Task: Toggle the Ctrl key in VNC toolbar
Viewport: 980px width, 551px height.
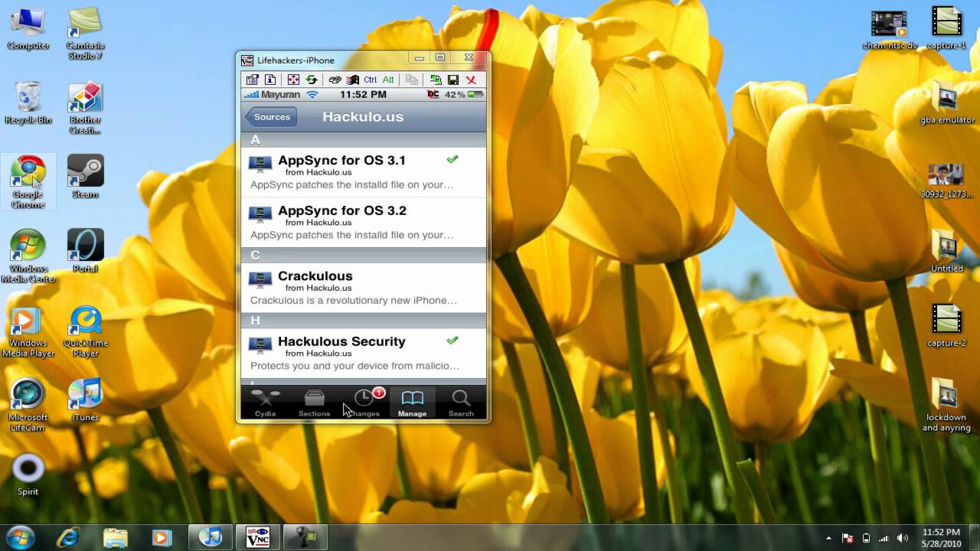Action: click(371, 80)
